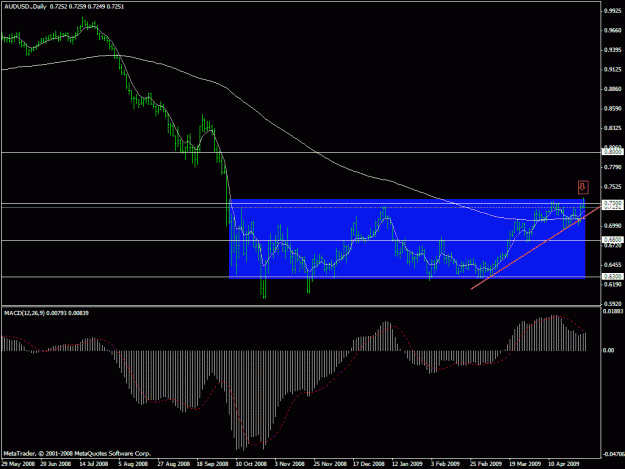Click the 0.9395 price scale value

pyautogui.click(x=613, y=50)
